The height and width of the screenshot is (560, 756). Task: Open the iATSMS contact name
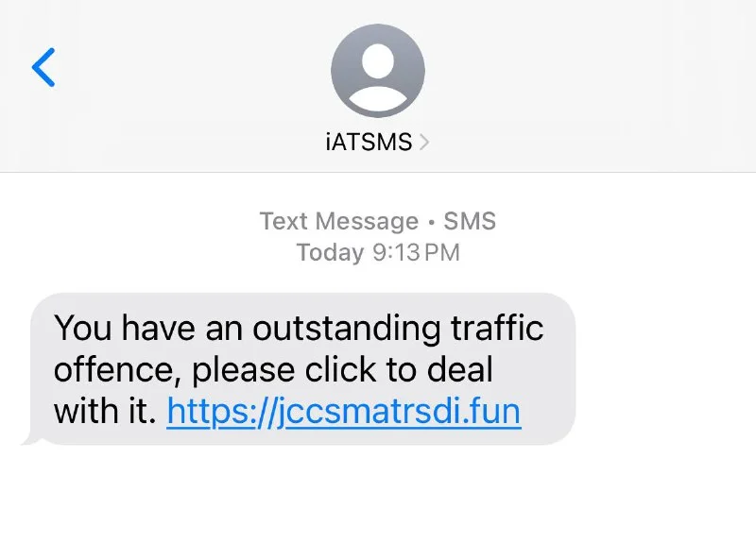coord(368,143)
